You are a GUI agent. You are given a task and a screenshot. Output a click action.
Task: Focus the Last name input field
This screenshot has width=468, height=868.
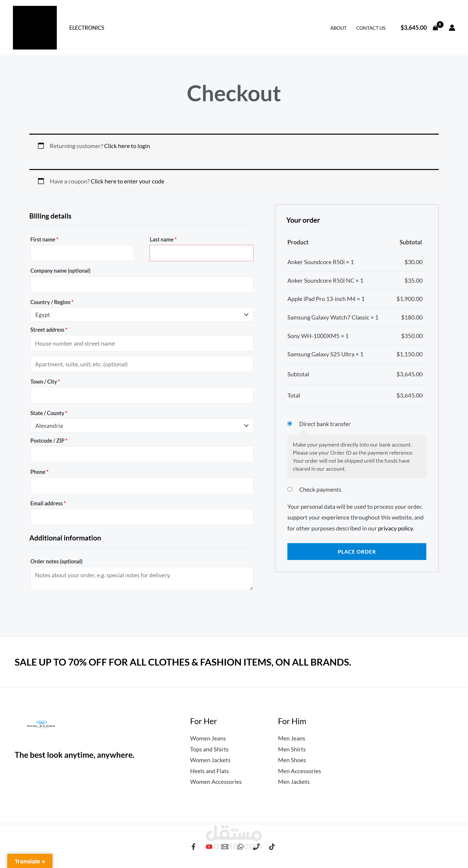[x=201, y=253]
